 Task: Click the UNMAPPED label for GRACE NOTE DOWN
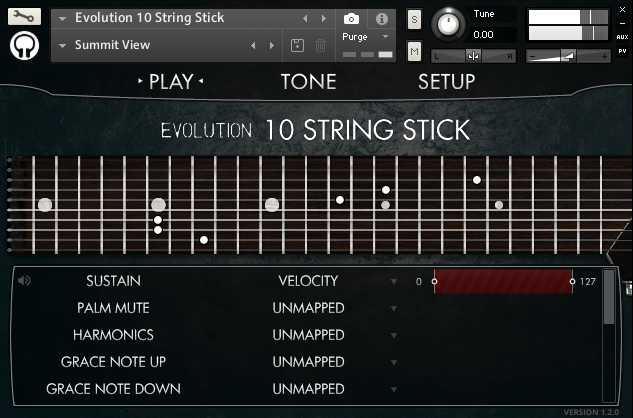308,389
